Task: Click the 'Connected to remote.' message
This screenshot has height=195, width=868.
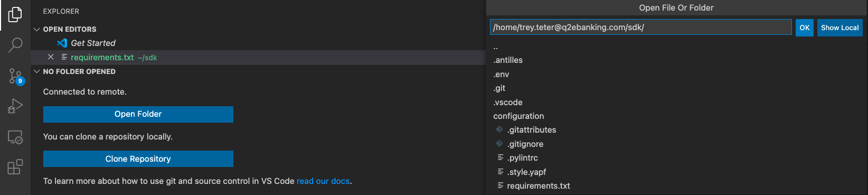Action: [x=85, y=91]
